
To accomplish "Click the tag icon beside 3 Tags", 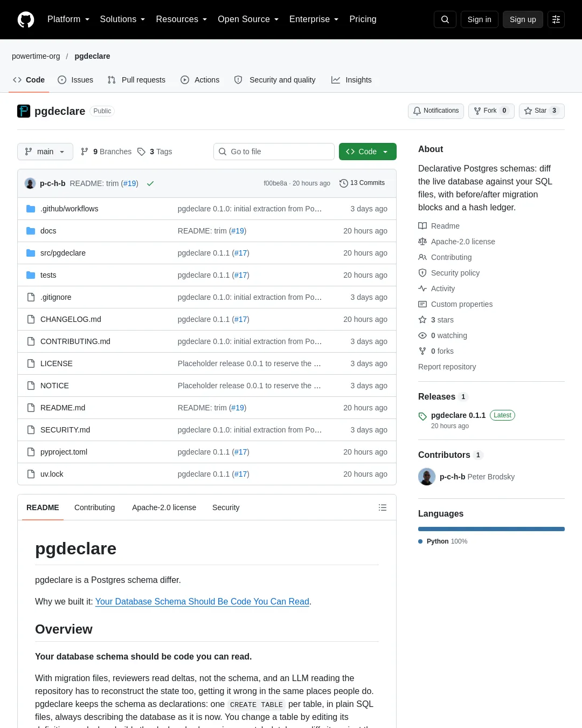I will (141, 152).
